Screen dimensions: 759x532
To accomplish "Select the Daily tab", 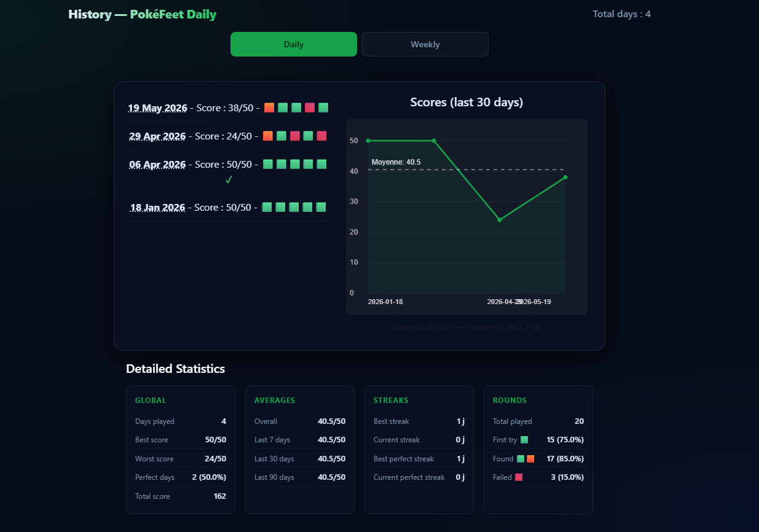I will tap(294, 44).
